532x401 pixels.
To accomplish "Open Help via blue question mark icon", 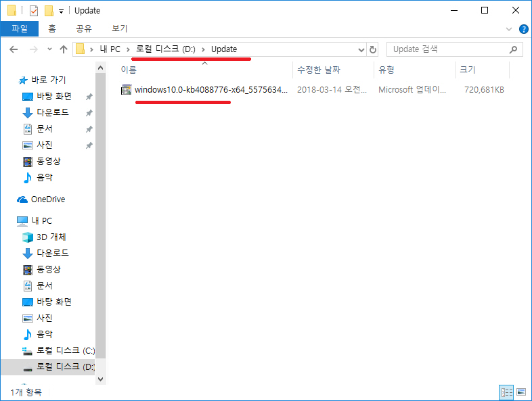I will point(523,29).
